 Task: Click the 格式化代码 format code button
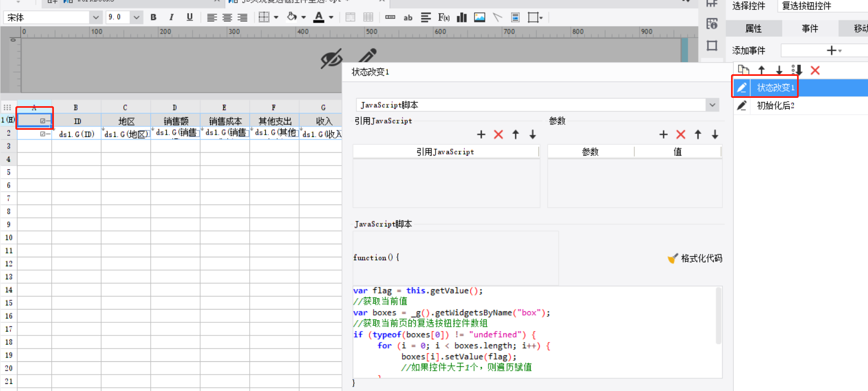point(695,258)
